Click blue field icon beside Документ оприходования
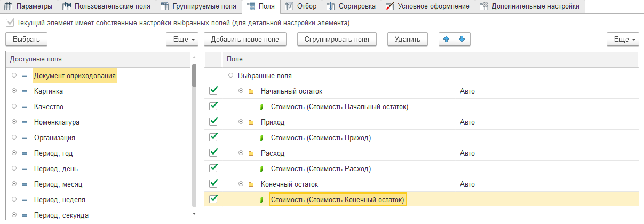 25,76
